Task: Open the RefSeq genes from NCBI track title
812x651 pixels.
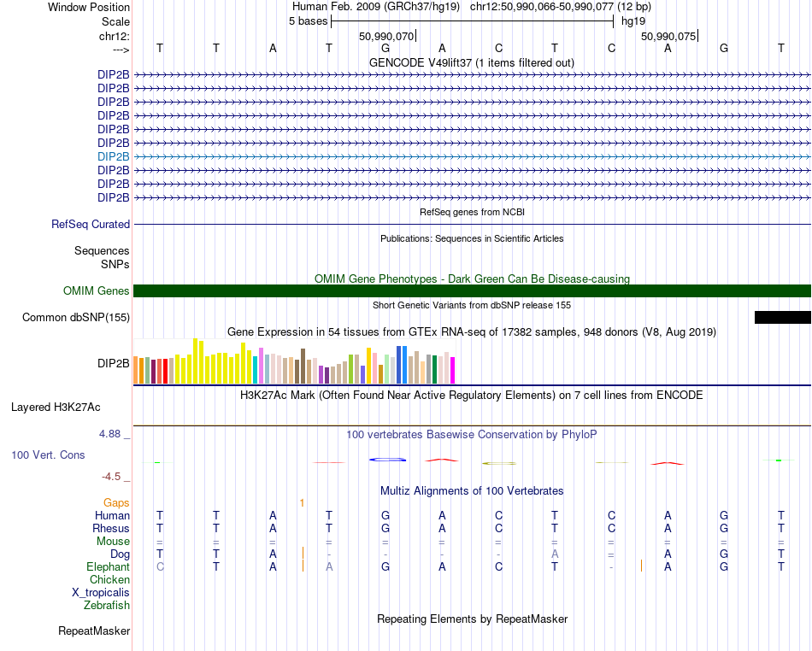Action: 472,212
